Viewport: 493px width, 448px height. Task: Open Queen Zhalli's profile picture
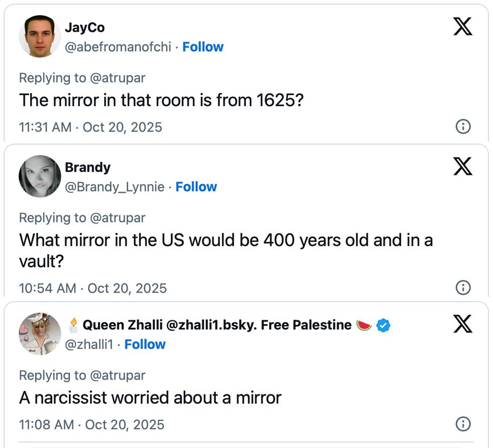tap(40, 334)
